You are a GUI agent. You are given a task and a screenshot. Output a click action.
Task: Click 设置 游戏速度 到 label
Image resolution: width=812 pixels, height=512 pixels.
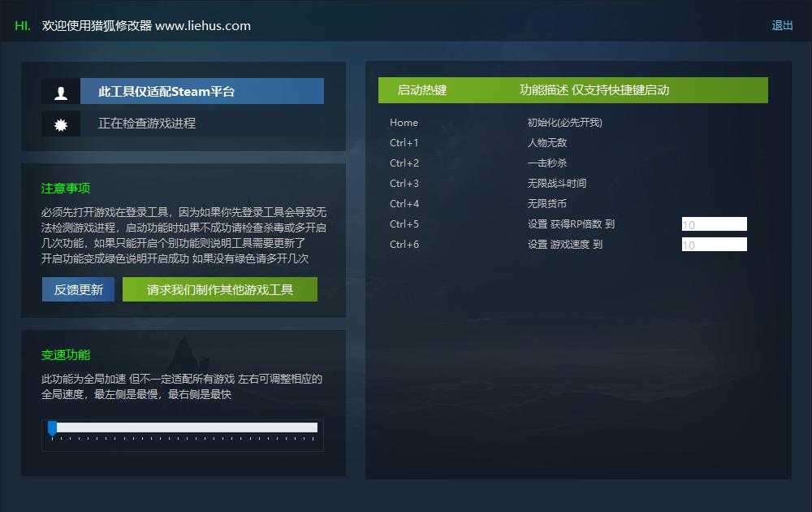coord(565,244)
